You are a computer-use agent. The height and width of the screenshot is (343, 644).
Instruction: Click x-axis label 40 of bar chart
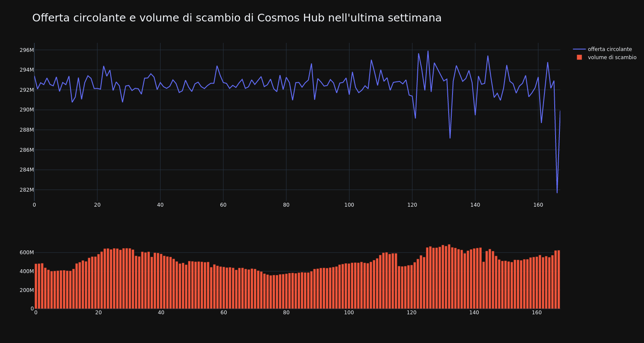[161, 313]
